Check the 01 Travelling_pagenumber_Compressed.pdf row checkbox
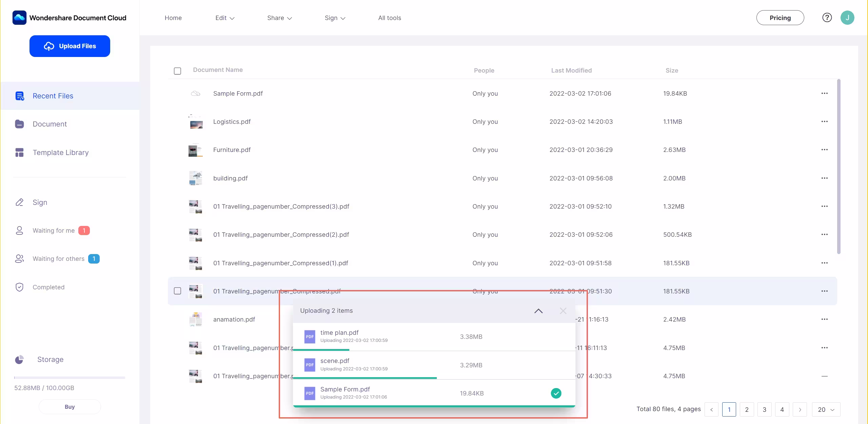Viewport: 868px width, 424px height. click(177, 291)
